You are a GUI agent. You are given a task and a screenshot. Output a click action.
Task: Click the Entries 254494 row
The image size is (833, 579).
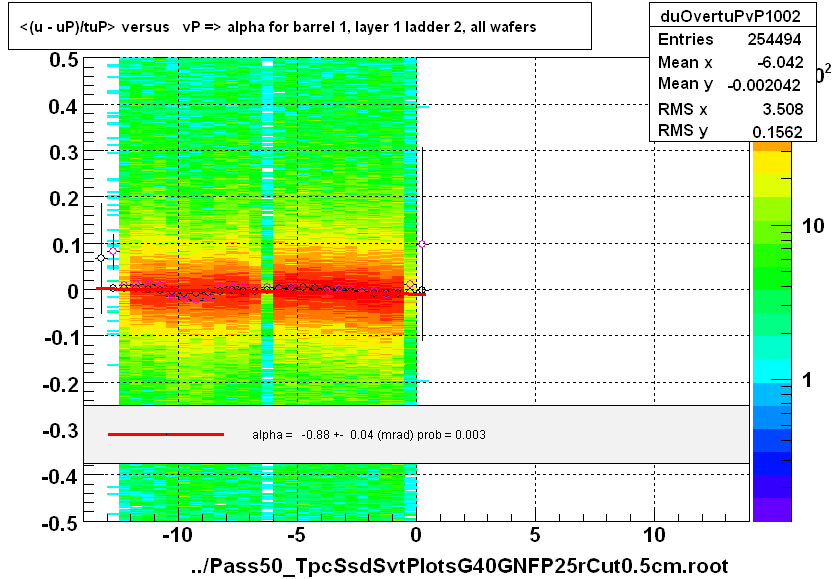tap(730, 39)
